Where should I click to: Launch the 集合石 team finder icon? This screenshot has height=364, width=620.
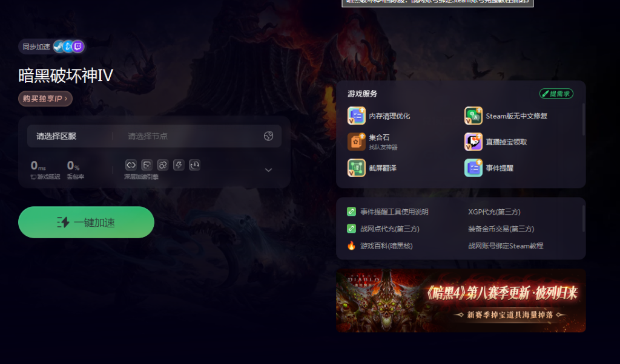pos(356,141)
